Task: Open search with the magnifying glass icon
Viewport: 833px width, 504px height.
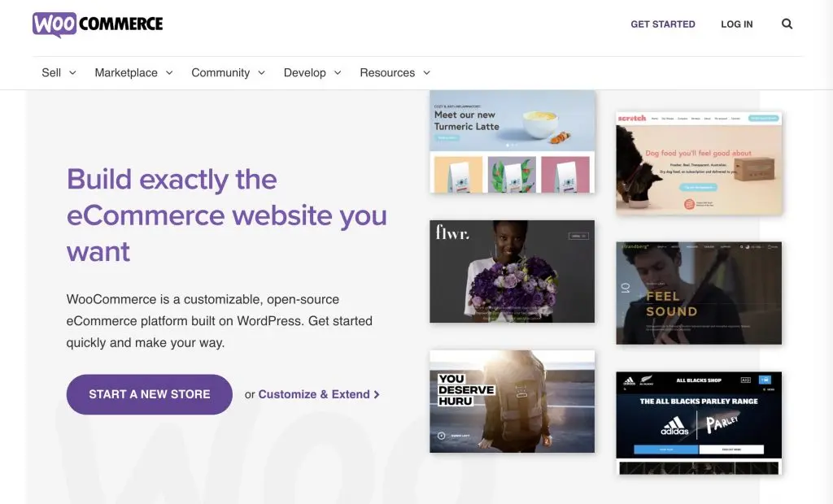Action: point(787,24)
